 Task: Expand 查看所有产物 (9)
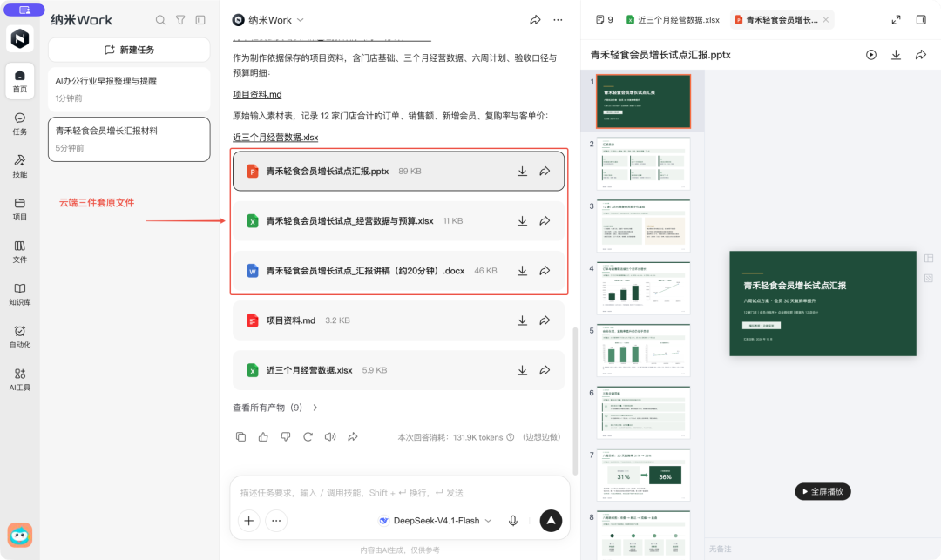(x=274, y=408)
